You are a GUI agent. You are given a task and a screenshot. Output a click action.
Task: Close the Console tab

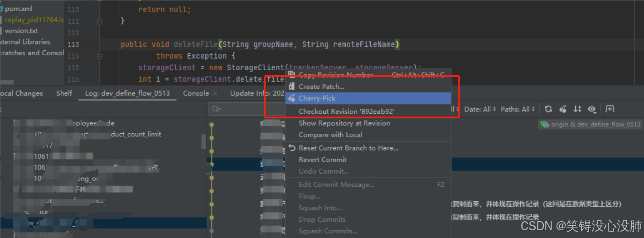[215, 93]
